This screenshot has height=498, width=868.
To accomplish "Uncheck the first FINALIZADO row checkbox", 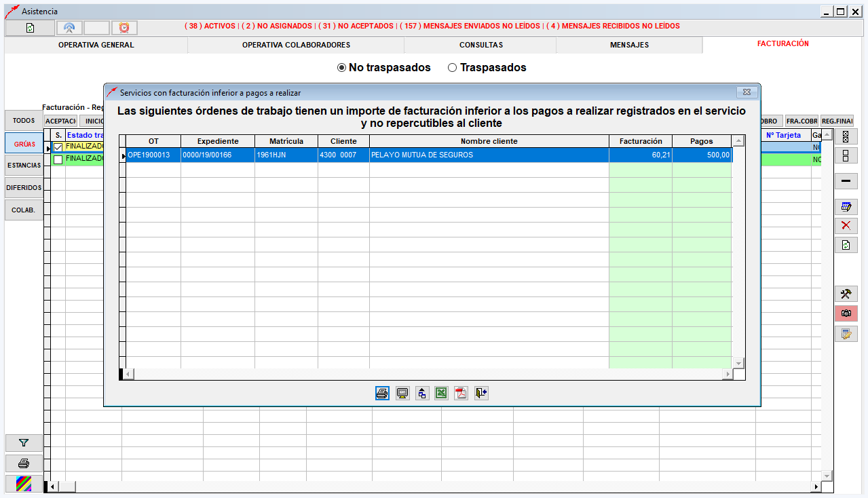I will [58, 147].
